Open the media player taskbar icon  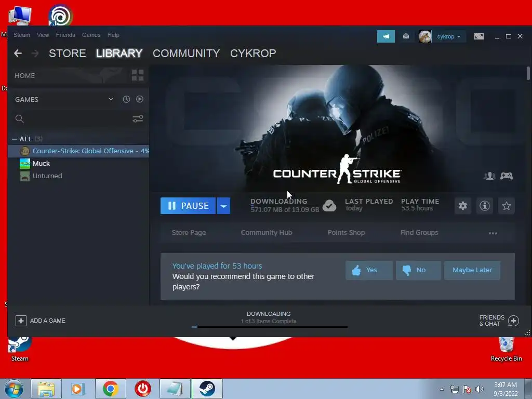[78, 389]
